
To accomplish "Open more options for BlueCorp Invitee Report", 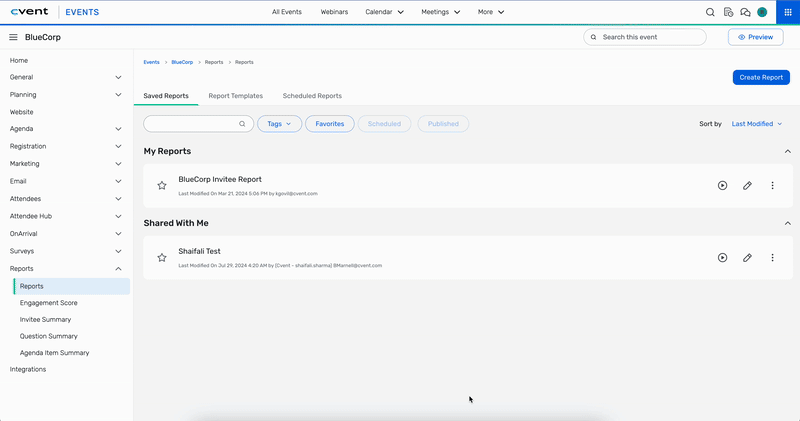I will [772, 186].
